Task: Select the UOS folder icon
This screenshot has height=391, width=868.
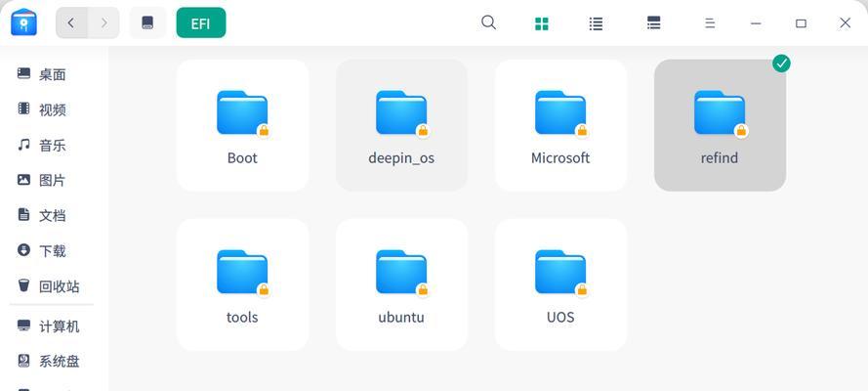Action: click(x=560, y=273)
